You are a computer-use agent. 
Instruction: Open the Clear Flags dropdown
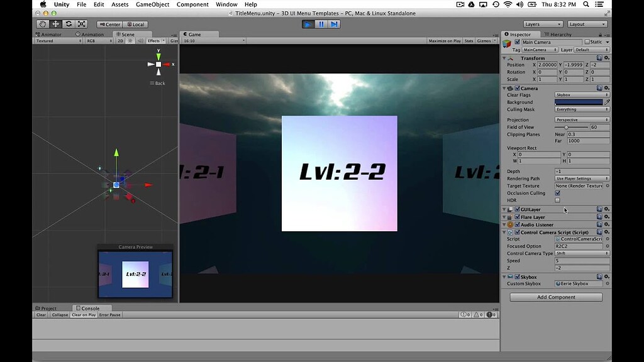582,95
